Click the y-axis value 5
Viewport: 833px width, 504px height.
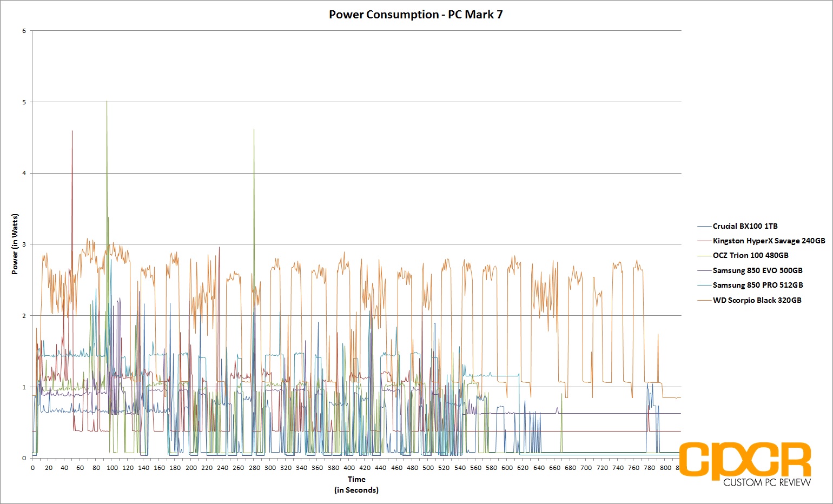point(24,102)
